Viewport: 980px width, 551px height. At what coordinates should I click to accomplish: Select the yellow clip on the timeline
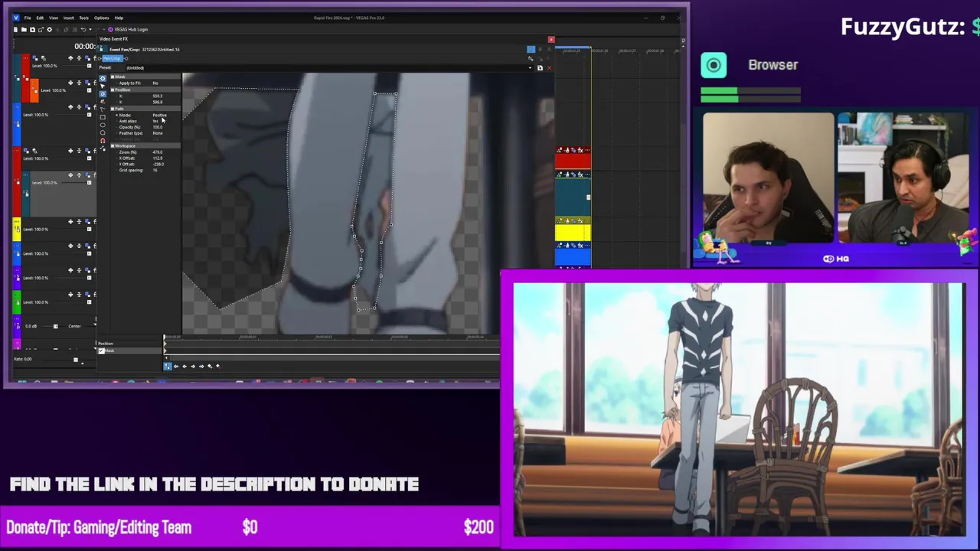(573, 233)
